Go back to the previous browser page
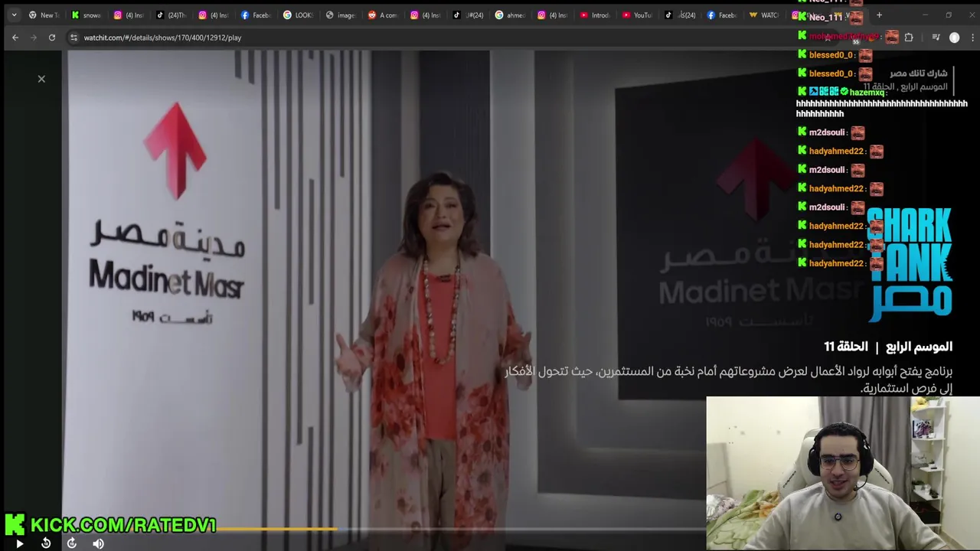The image size is (980, 551). tap(15, 37)
